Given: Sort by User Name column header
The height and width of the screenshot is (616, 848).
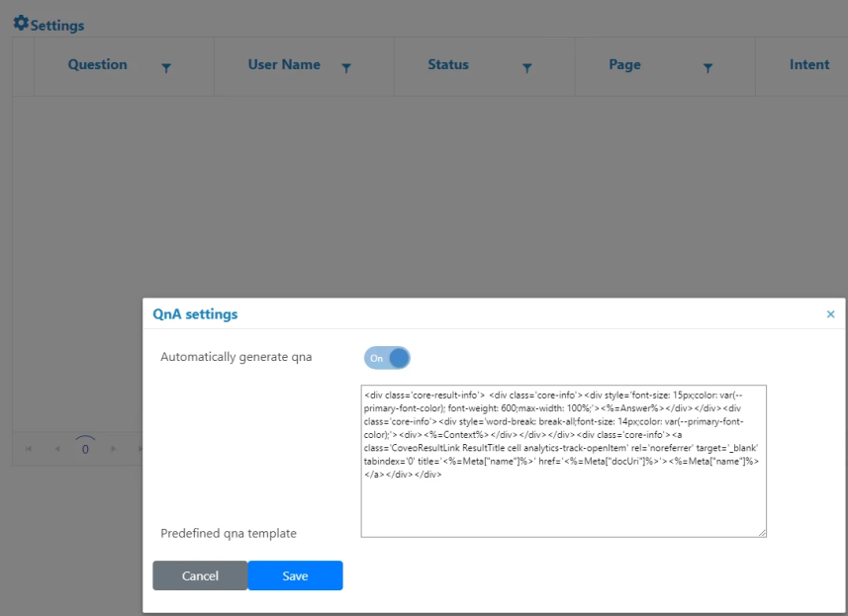Looking at the screenshot, I should [284, 65].
